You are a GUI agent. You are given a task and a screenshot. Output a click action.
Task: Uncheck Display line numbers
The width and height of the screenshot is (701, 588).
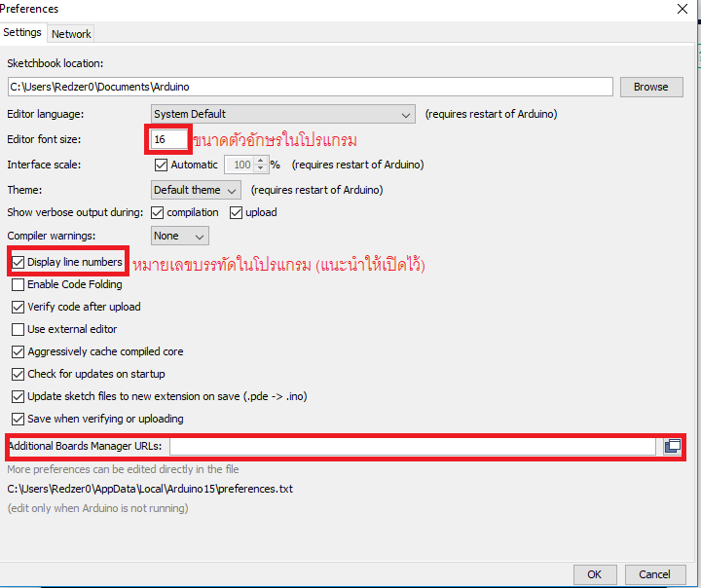[x=18, y=262]
